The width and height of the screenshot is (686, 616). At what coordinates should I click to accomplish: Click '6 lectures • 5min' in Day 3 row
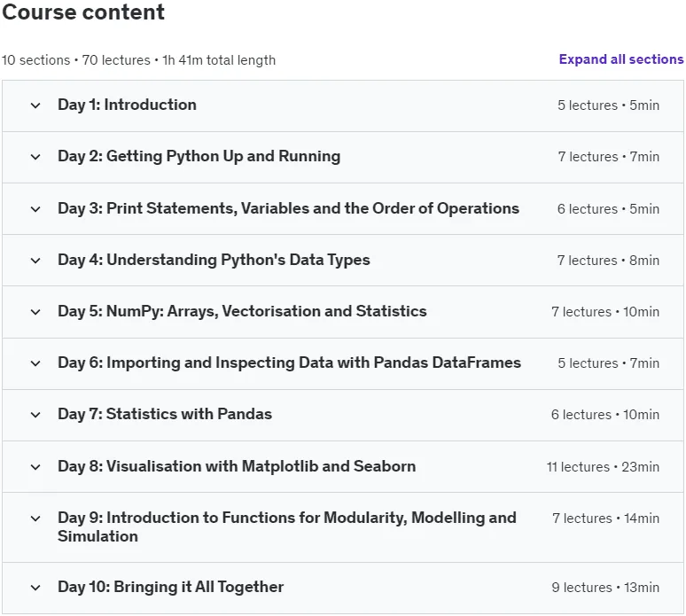point(608,209)
